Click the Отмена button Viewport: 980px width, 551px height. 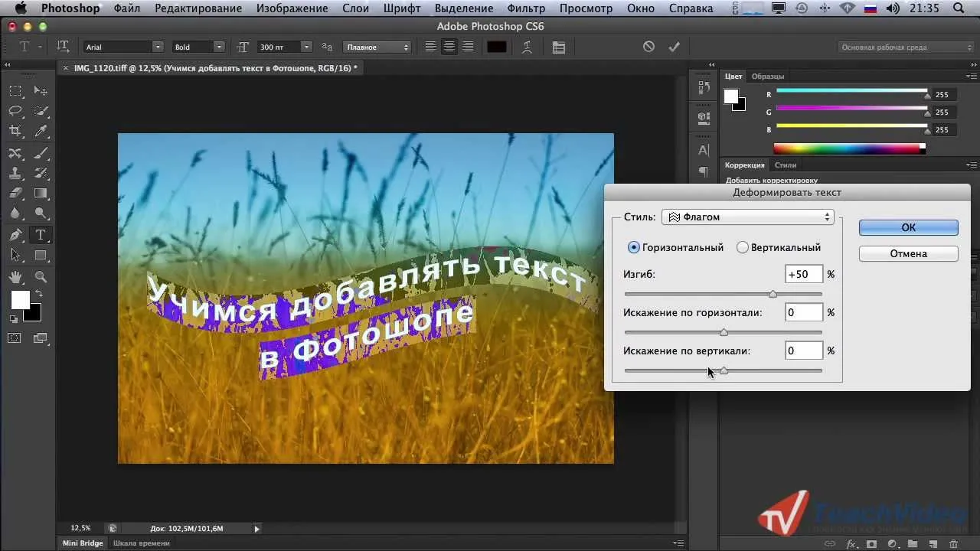pos(909,253)
